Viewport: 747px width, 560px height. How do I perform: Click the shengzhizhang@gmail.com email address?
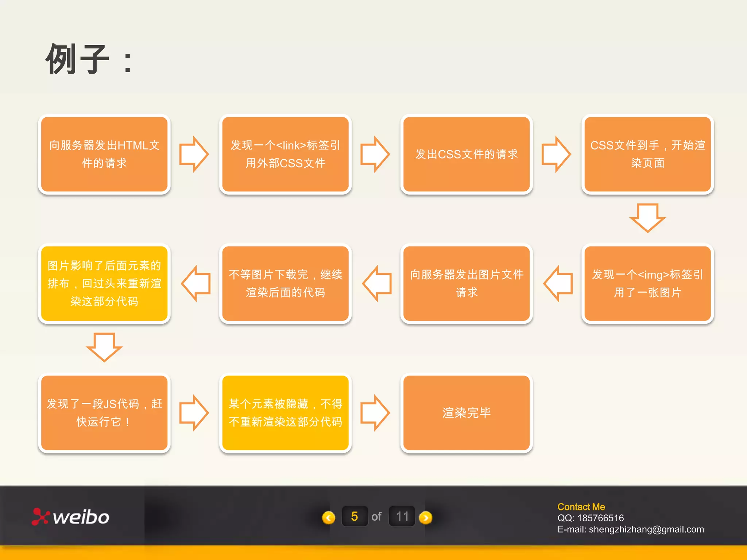tap(646, 529)
